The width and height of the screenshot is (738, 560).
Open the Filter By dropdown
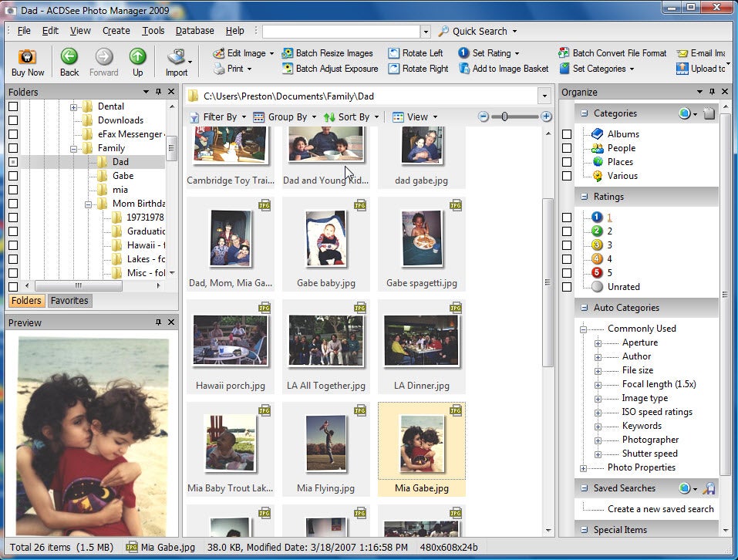[x=218, y=116]
